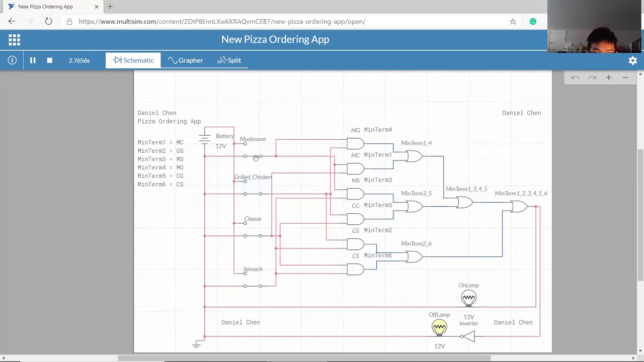Open the circuit info panel icon
644x362 pixels.
point(12,60)
